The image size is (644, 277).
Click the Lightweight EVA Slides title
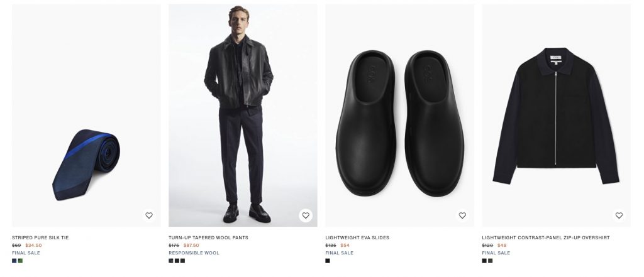point(357,238)
